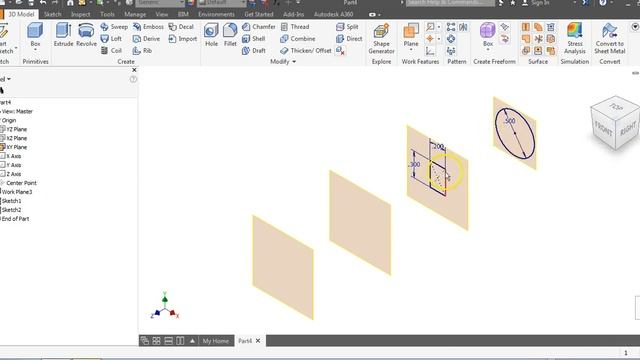
Task: Insert a primitive Box
Action: click(x=35, y=35)
